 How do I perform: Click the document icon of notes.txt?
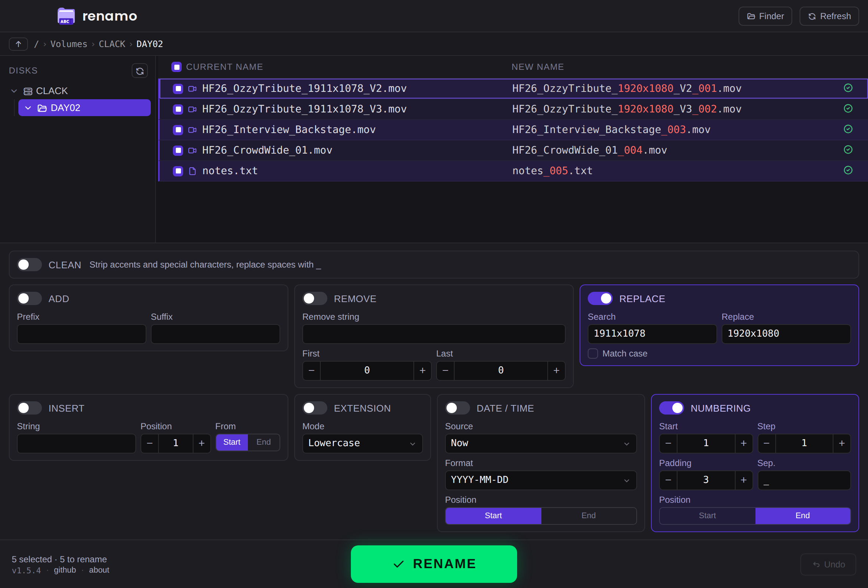click(x=192, y=171)
